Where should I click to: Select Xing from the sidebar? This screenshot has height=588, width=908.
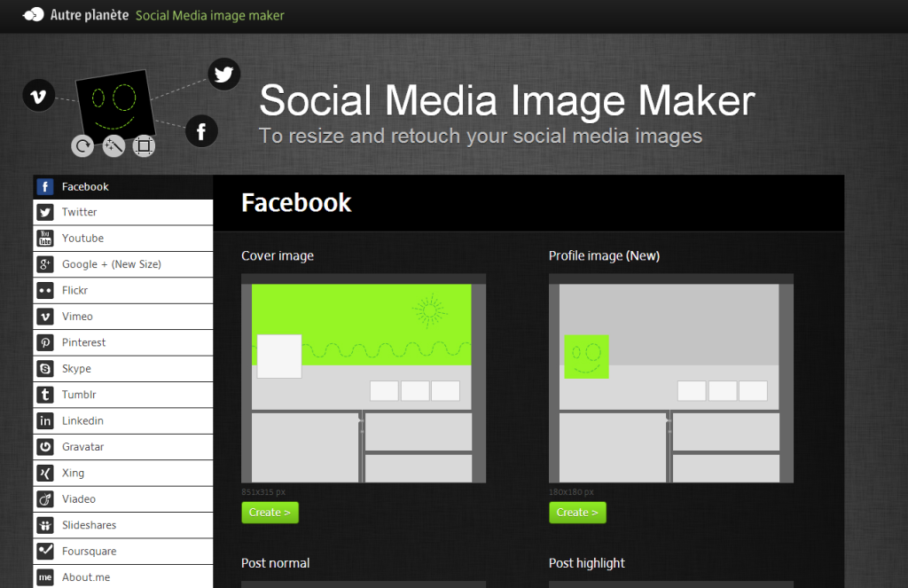pos(122,473)
